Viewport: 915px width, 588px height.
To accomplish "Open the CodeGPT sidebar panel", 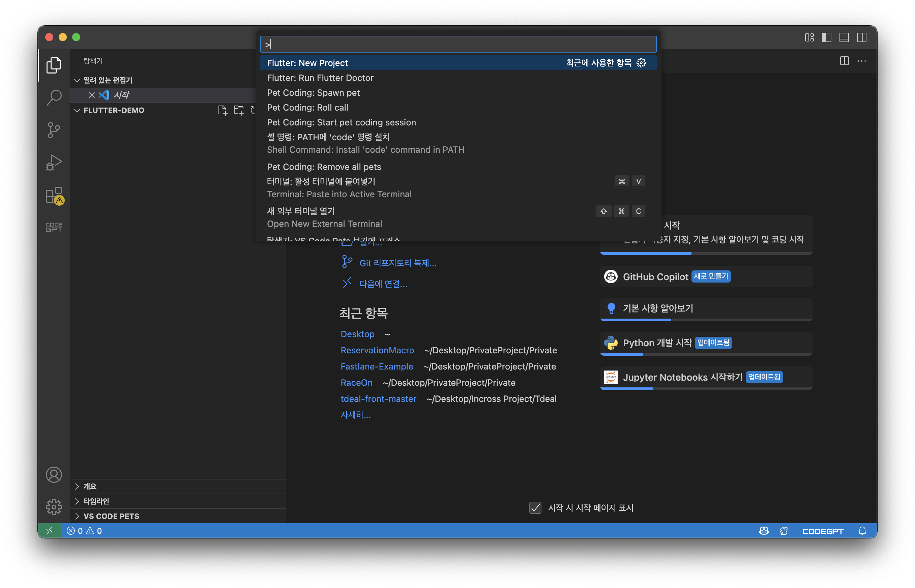I will click(x=54, y=227).
